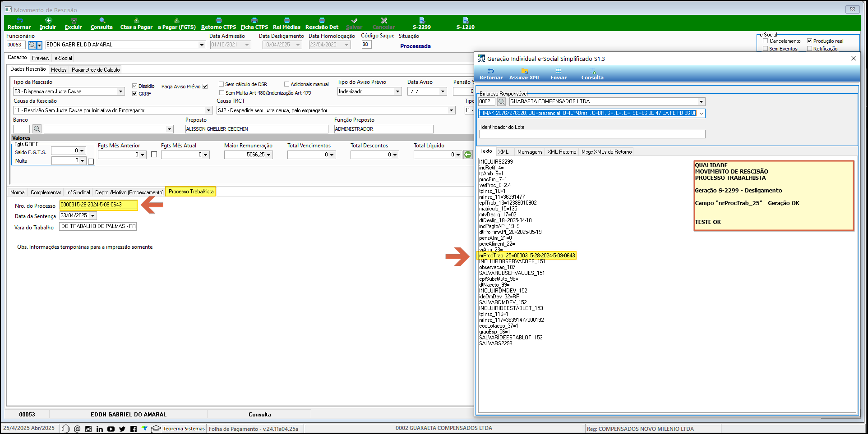
Task: Open Data da Sentença date dropdown
Action: tap(93, 216)
